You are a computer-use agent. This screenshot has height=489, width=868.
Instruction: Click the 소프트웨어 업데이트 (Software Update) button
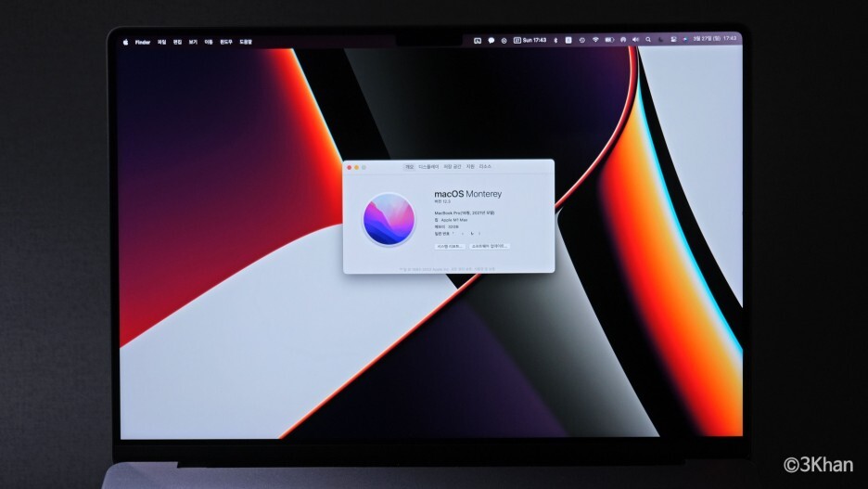pyautogui.click(x=490, y=247)
